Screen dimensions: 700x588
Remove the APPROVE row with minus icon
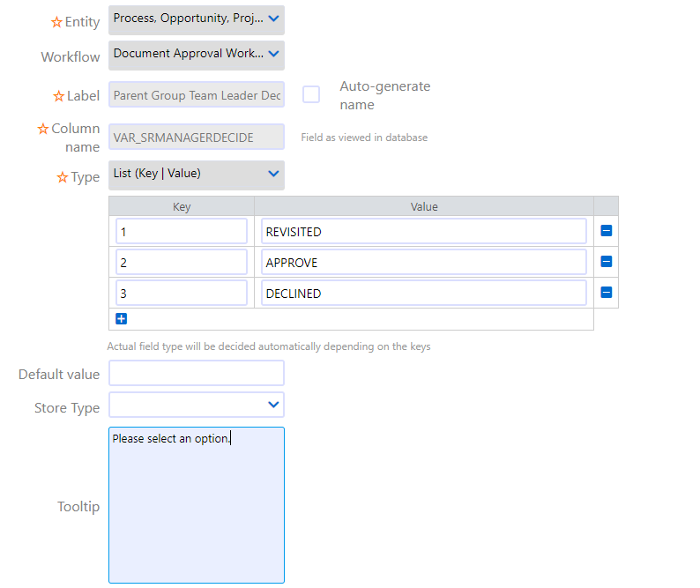606,262
